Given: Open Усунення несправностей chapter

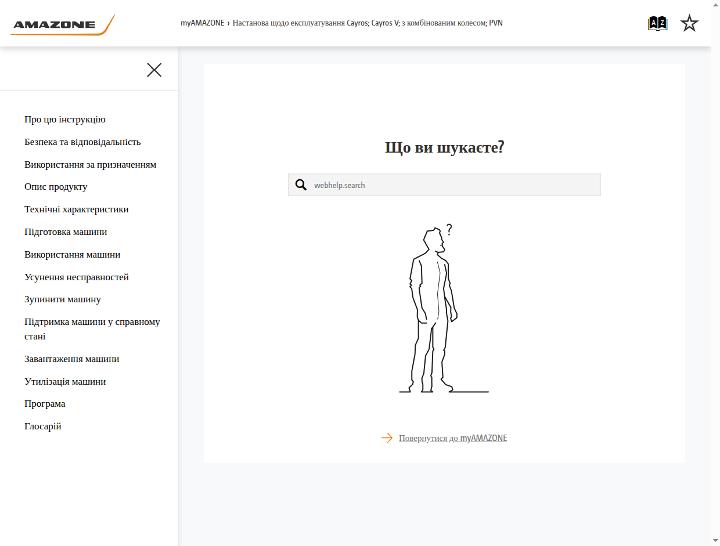Looking at the screenshot, I should 76,277.
